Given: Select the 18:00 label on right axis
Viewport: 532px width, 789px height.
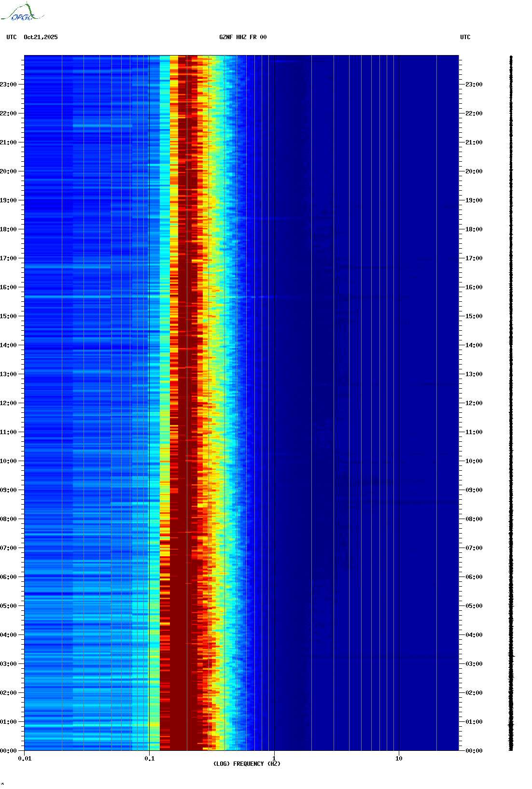Looking at the screenshot, I should (474, 229).
